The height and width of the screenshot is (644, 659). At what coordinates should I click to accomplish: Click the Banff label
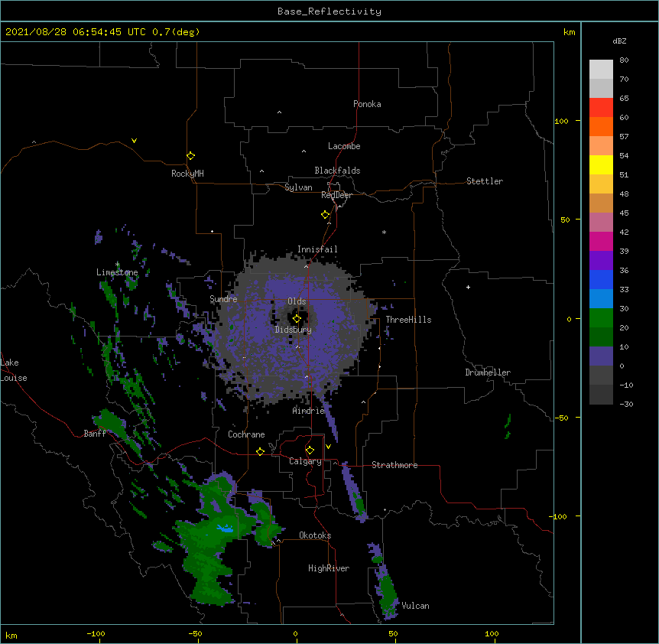[95, 434]
